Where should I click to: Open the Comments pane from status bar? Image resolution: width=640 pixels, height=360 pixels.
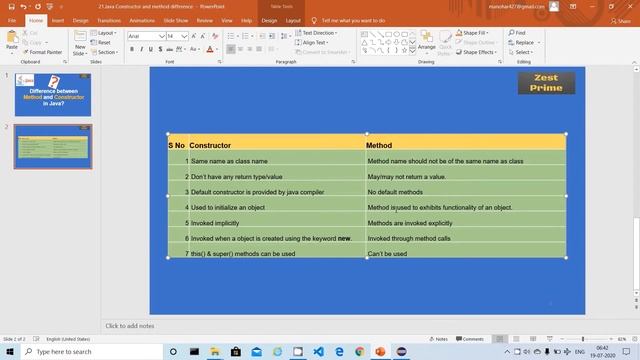pos(470,339)
